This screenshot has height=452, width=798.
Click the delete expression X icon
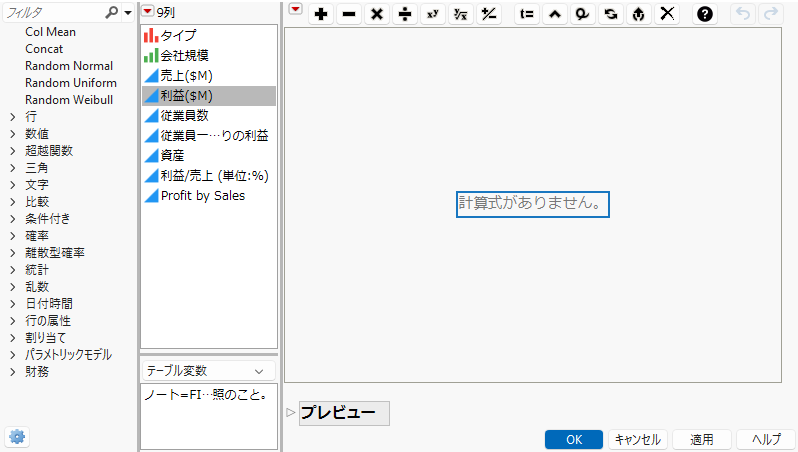[x=667, y=14]
